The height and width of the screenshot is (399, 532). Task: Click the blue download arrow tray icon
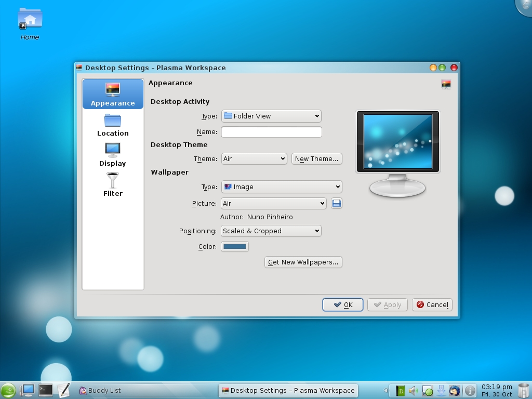(x=441, y=391)
